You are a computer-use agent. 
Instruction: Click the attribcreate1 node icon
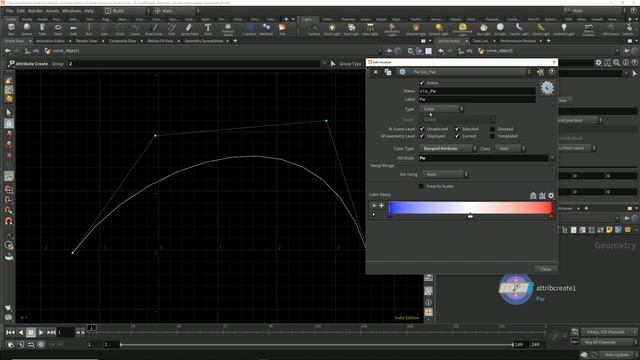click(516, 289)
